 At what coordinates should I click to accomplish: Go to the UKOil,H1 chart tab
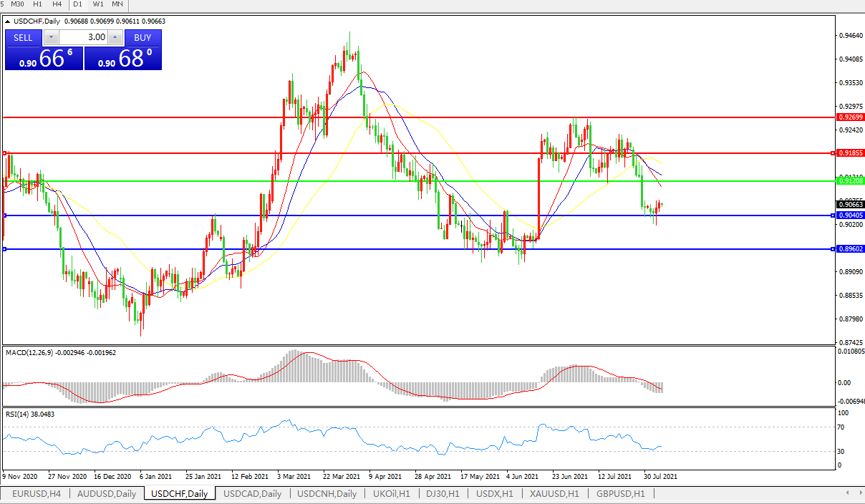(391, 494)
